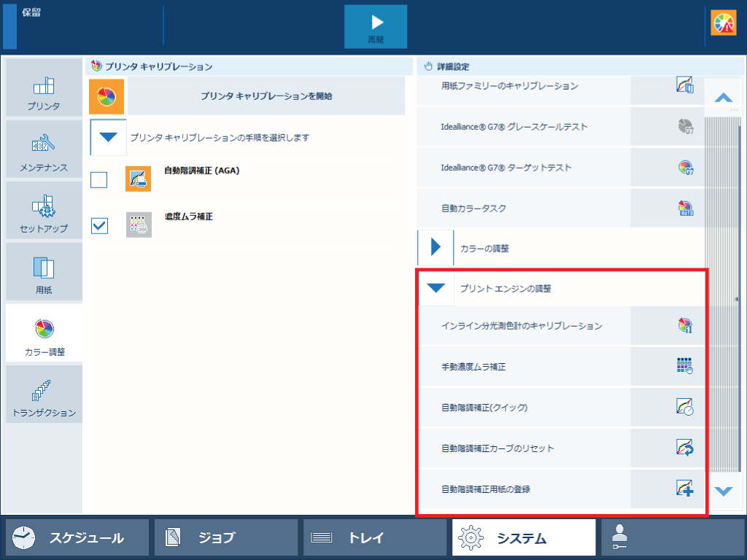Image resolution: width=747 pixels, height=560 pixels.
Task: Open 自動カラータスク row
Action: point(561,209)
